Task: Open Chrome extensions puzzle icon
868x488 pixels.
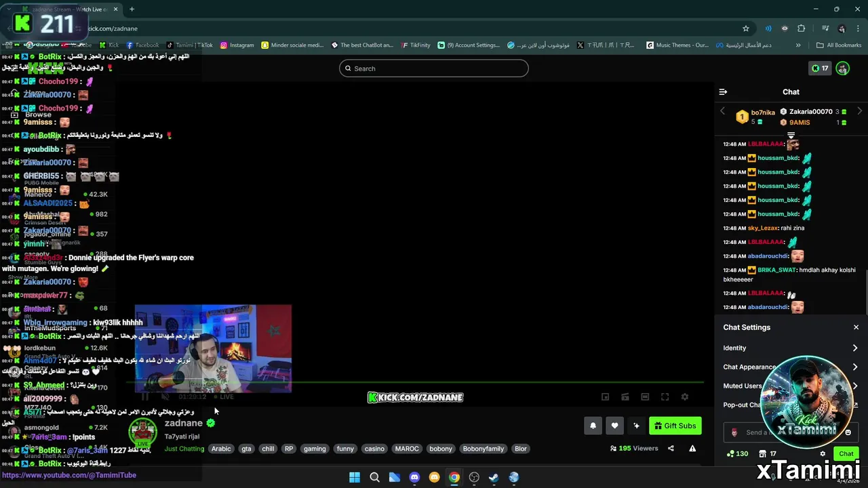Action: coord(802,28)
